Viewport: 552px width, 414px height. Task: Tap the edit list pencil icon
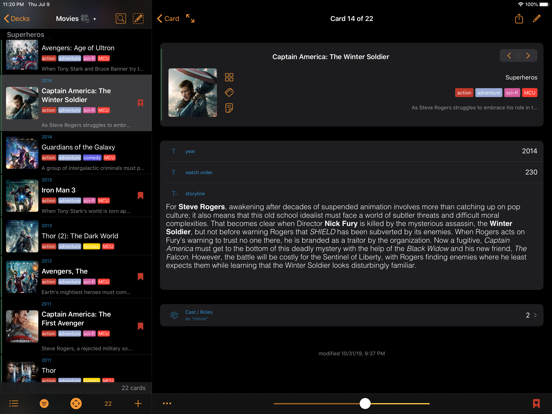pyautogui.click(x=138, y=19)
